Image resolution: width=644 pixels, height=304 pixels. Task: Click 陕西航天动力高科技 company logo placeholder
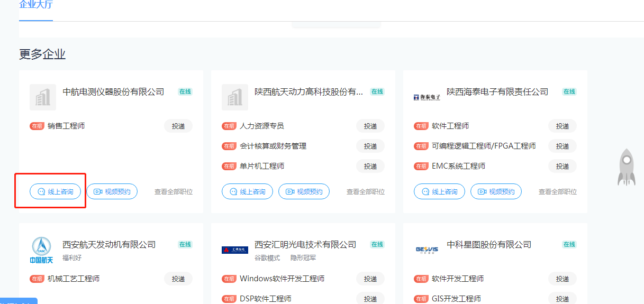235,97
